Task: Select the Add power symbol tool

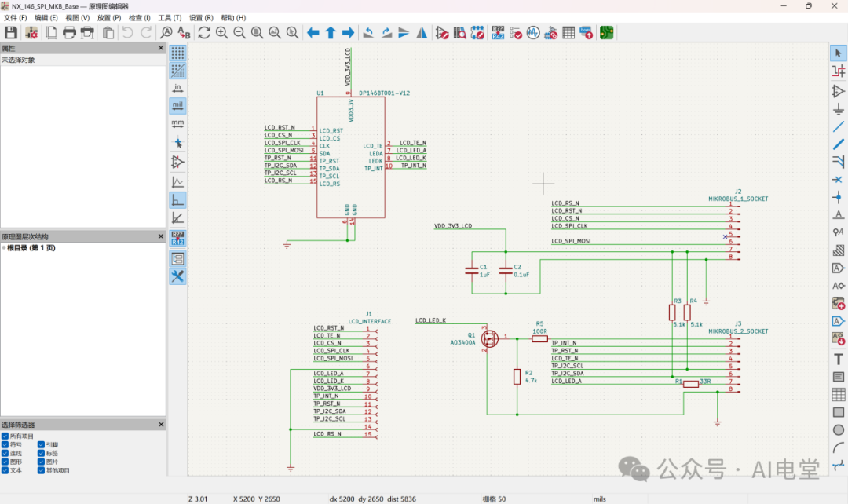Action: coord(839,108)
